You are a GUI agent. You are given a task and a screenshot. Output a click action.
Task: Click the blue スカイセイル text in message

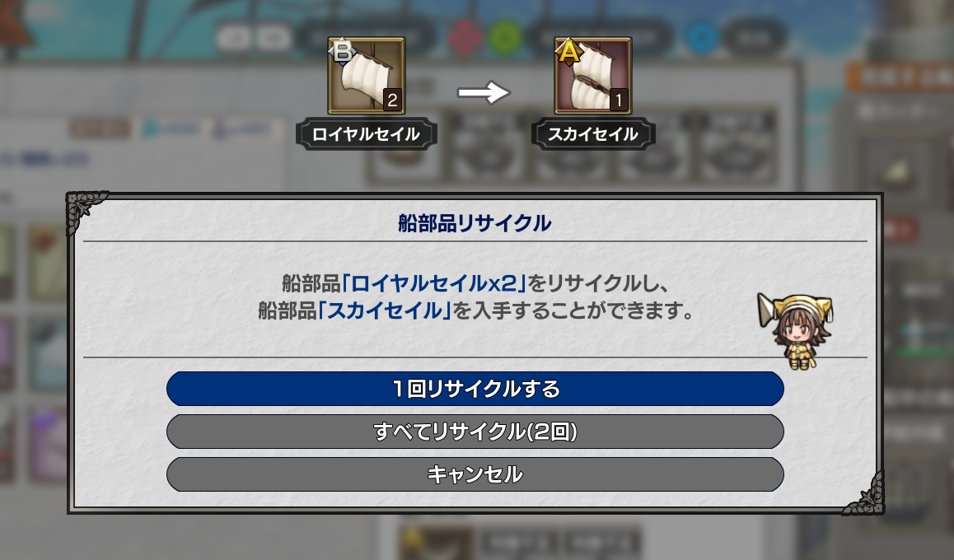point(385,310)
